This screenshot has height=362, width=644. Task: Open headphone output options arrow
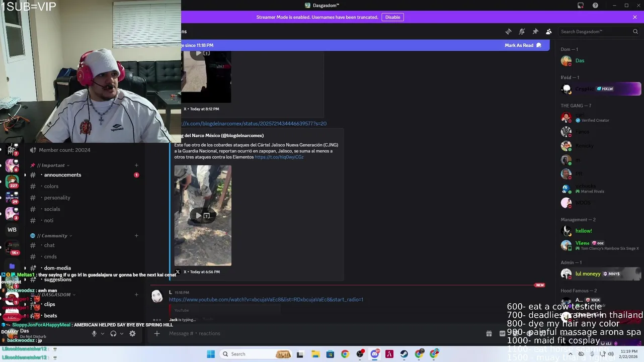point(122,333)
